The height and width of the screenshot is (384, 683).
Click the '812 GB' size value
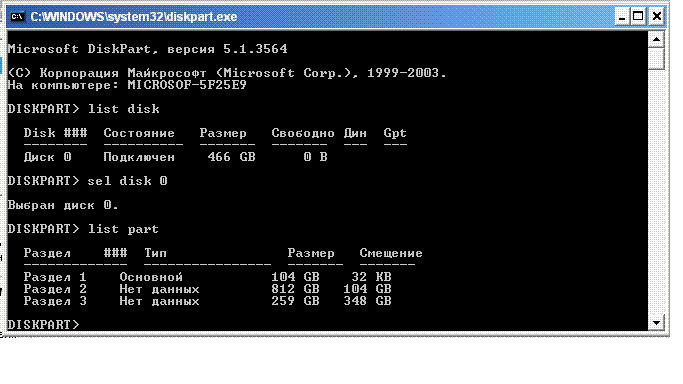295,289
